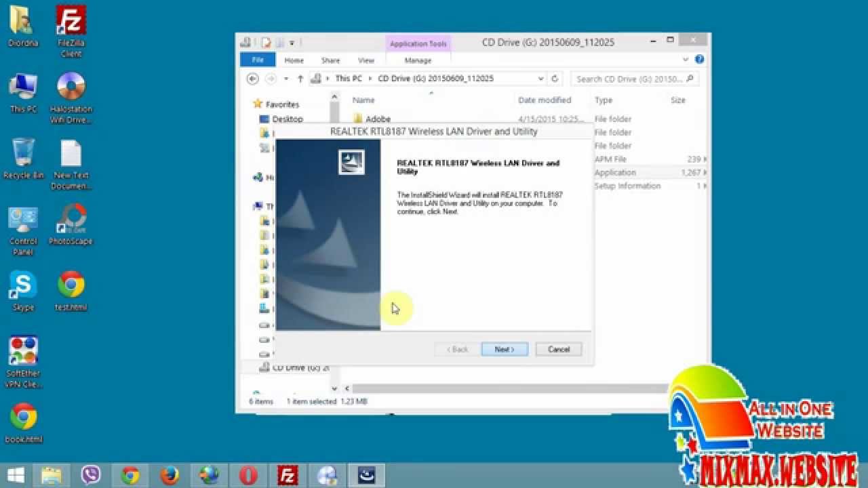Open the View ribbon tab
Image resolution: width=868 pixels, height=488 pixels.
pos(366,60)
